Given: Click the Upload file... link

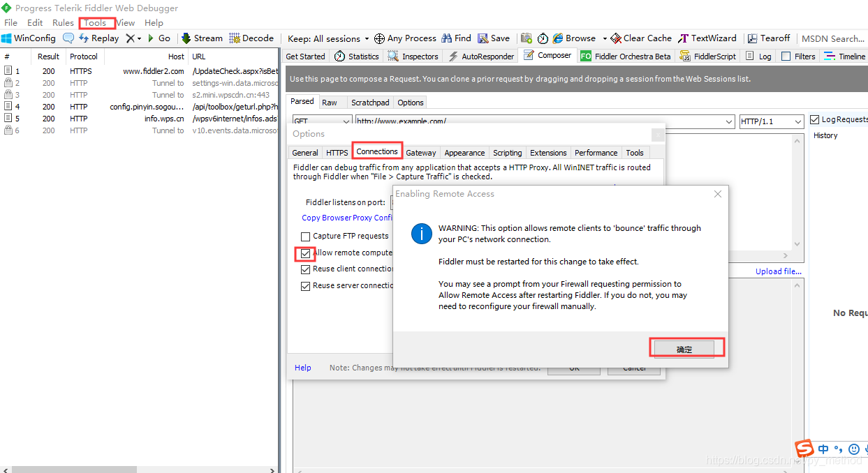Looking at the screenshot, I should tap(779, 271).
